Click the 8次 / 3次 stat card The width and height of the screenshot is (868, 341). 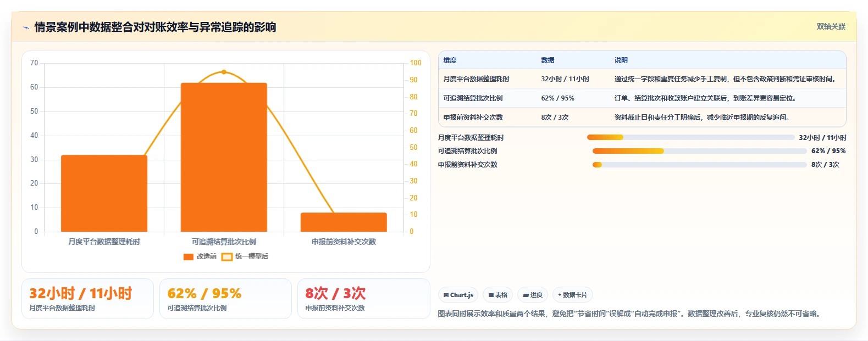pyautogui.click(x=363, y=299)
